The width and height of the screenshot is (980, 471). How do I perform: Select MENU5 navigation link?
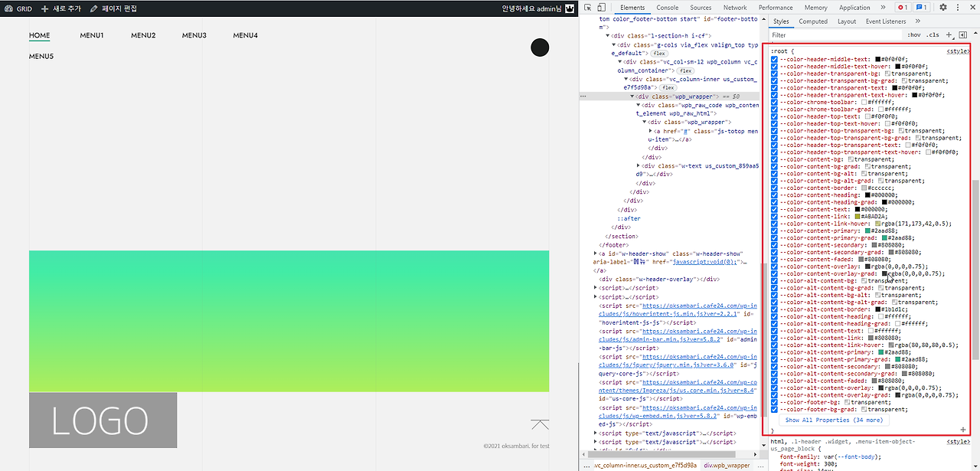coord(41,56)
